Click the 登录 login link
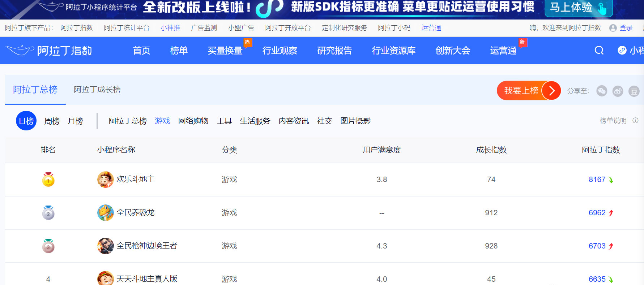The height and width of the screenshot is (285, 644). click(x=626, y=28)
